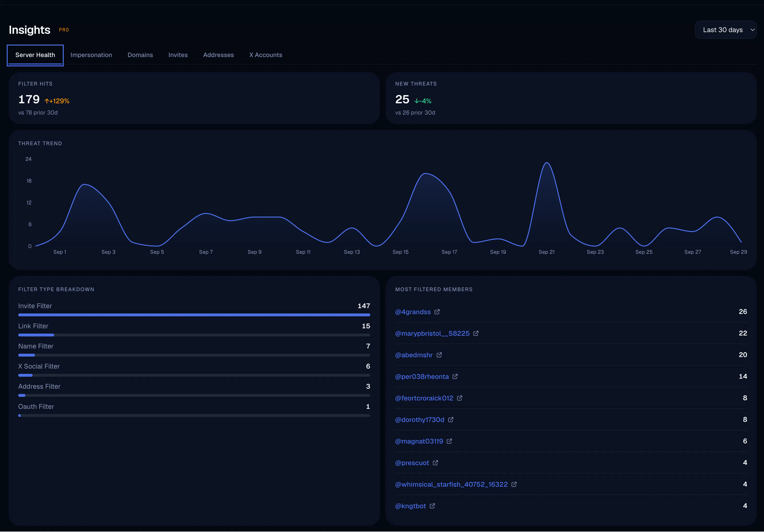
Task: Open external link icon next to @4grandss
Action: click(437, 312)
